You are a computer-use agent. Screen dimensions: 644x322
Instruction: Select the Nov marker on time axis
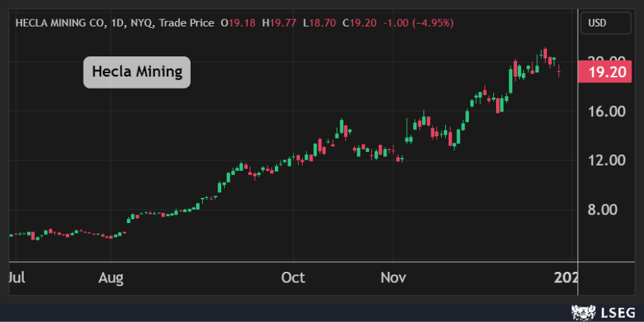[x=394, y=277]
